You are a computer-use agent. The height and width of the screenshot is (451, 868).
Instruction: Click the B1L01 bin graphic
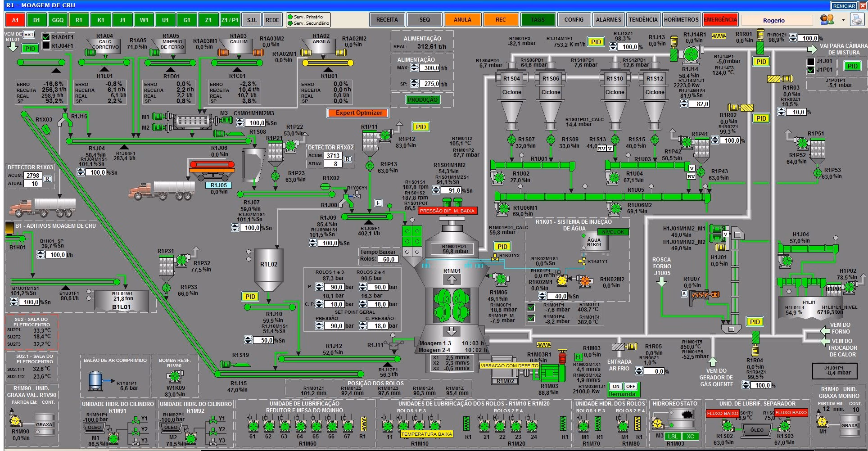coord(122,301)
